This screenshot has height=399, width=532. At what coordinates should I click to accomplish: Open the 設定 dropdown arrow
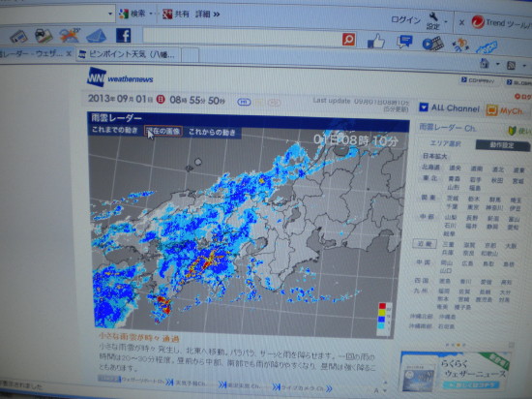coord(446,21)
